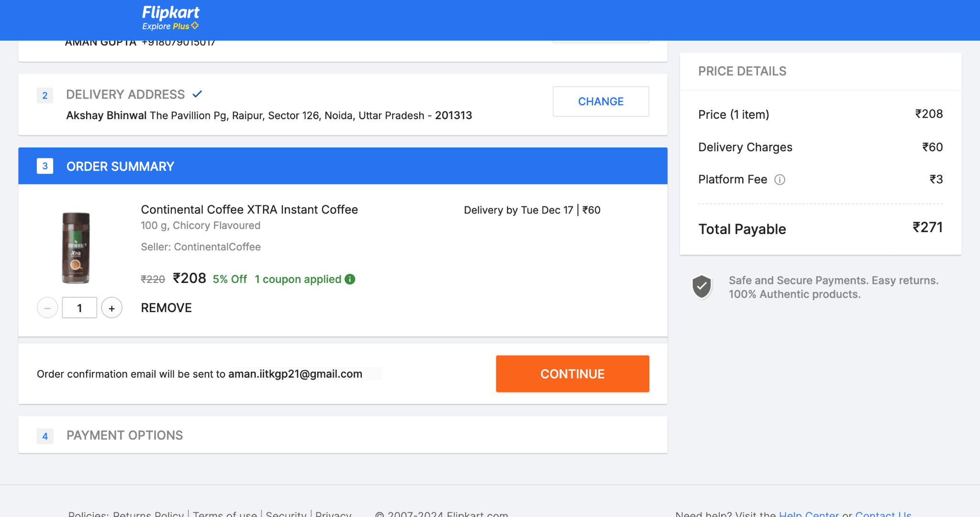
Task: Select the Delivery Address step header
Action: 125,95
